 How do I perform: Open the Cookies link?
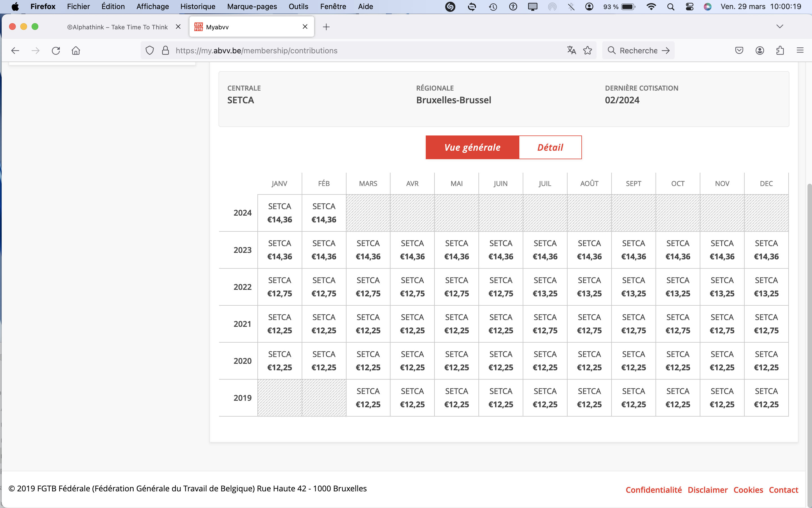748,490
